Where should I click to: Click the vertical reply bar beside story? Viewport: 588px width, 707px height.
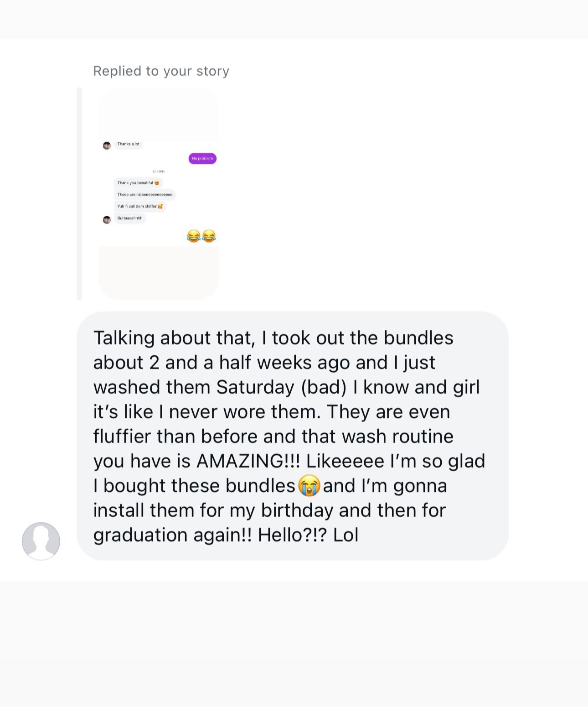pos(79,193)
